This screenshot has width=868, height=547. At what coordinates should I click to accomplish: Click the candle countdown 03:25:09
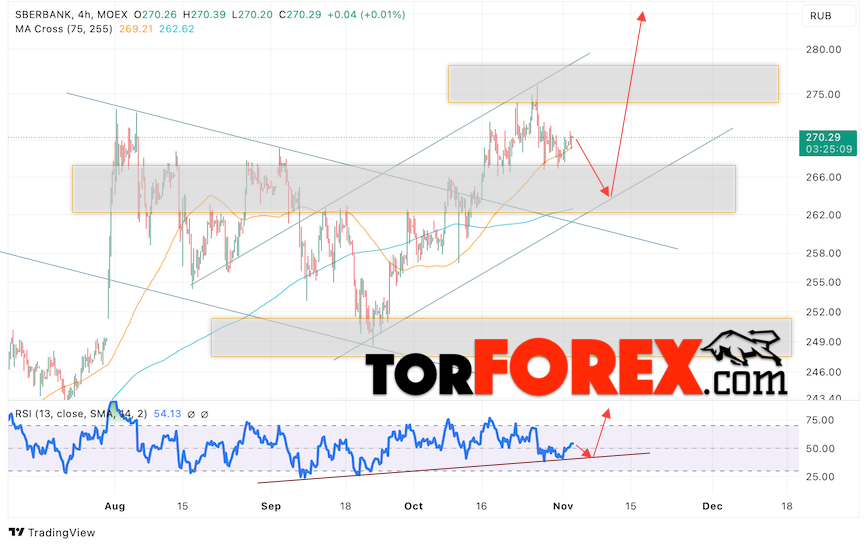828,149
